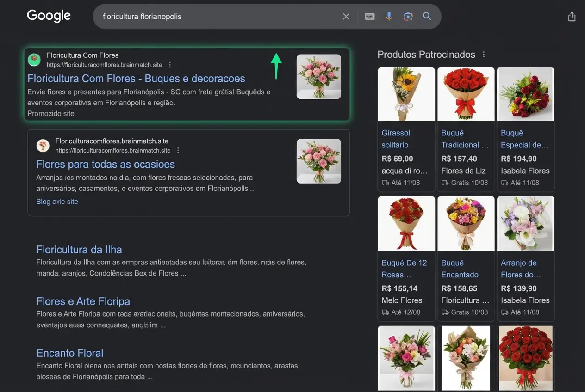Open third-row pink mixed bouquet product image
The width and height of the screenshot is (585, 392).
(x=406, y=358)
